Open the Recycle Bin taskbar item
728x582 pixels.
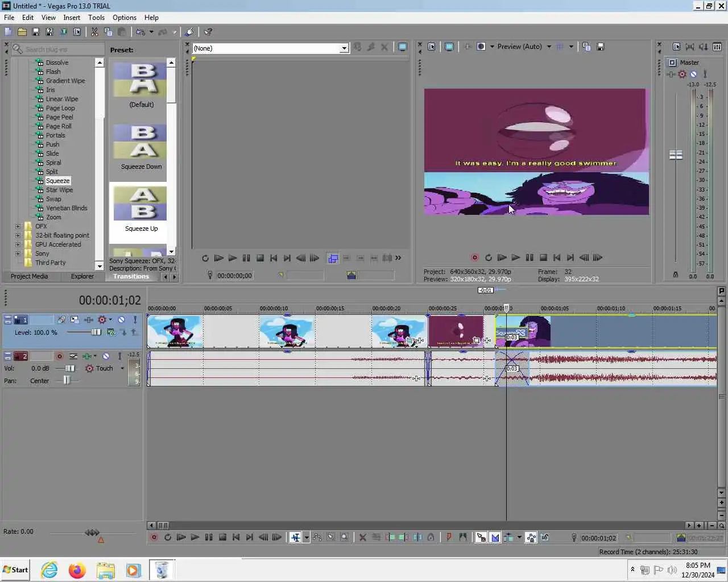(x=162, y=569)
